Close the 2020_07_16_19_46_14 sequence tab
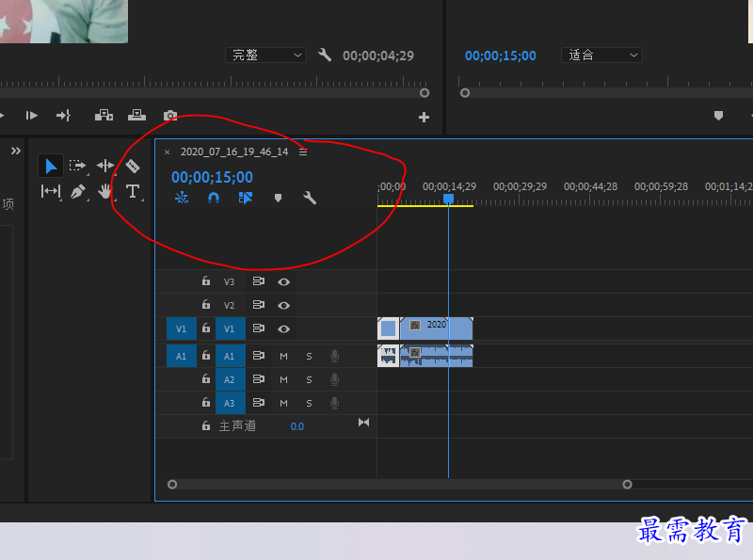Viewport: 753px width, 560px height. point(168,152)
